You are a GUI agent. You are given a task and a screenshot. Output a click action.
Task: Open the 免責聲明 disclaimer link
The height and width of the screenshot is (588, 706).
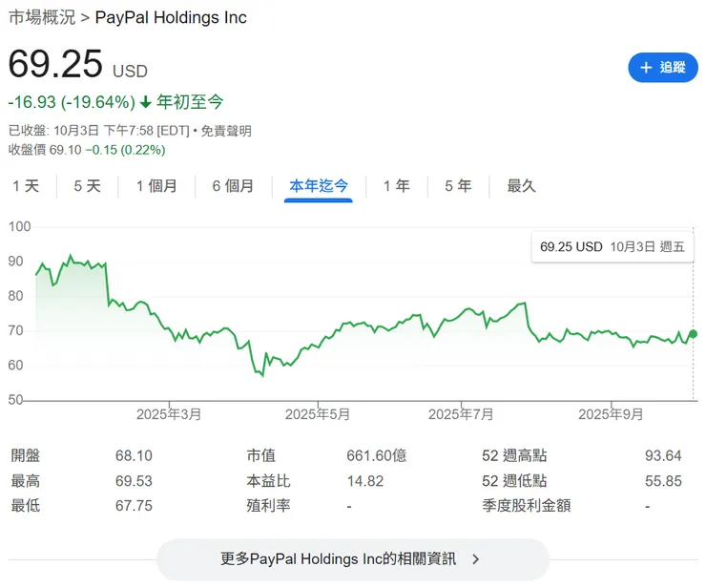226,131
